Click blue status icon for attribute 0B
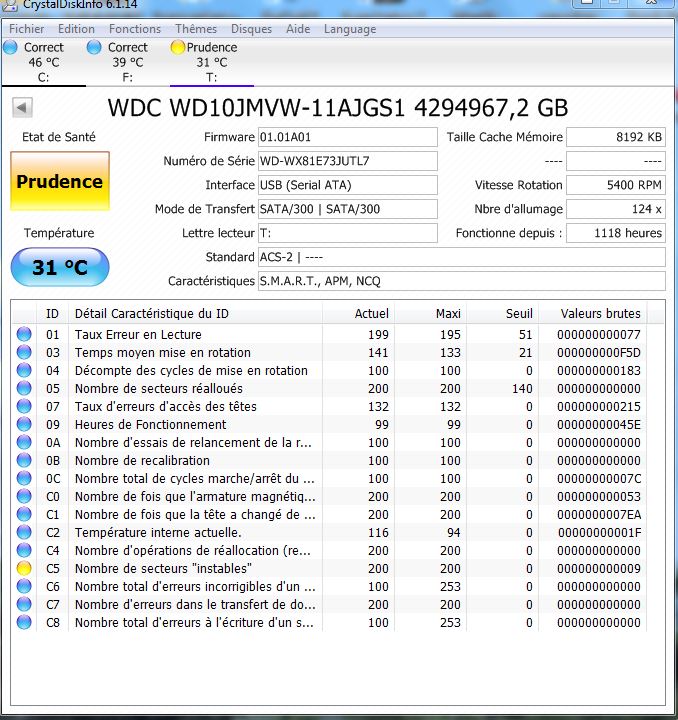Screen dimensions: 678x720 point(24,460)
